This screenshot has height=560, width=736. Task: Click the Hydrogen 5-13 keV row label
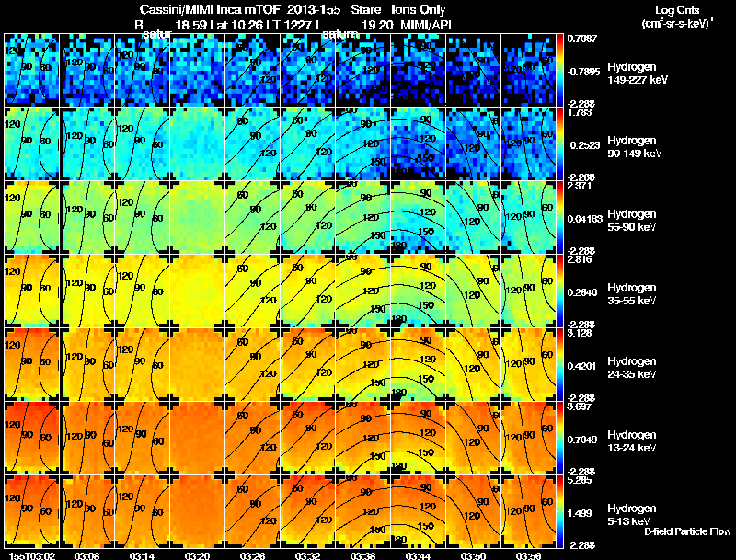pyautogui.click(x=632, y=515)
